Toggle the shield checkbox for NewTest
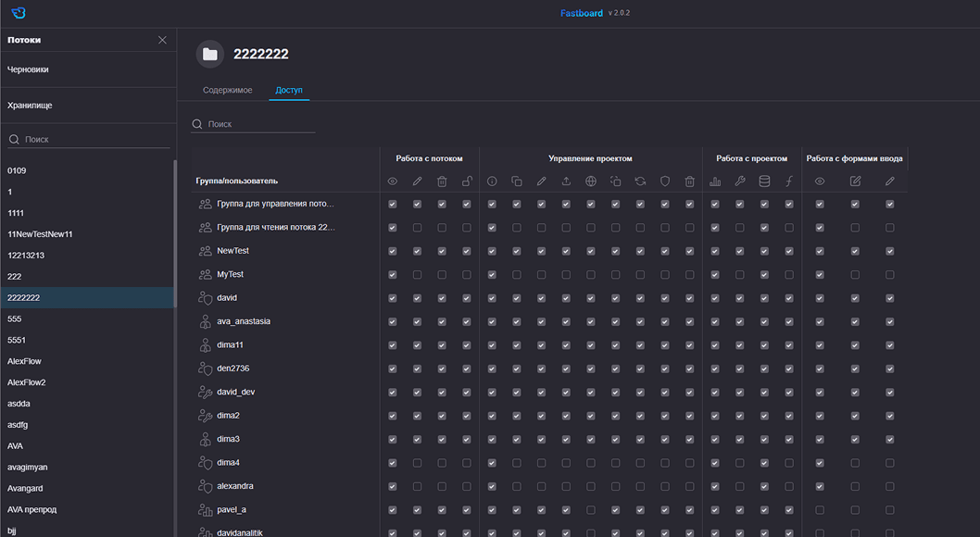The image size is (980, 537). click(x=665, y=251)
